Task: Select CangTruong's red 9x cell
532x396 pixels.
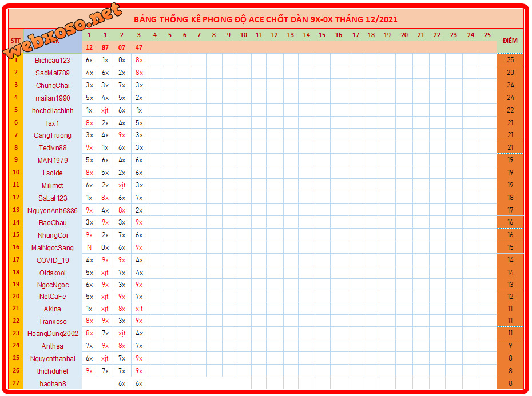Action: [x=122, y=135]
